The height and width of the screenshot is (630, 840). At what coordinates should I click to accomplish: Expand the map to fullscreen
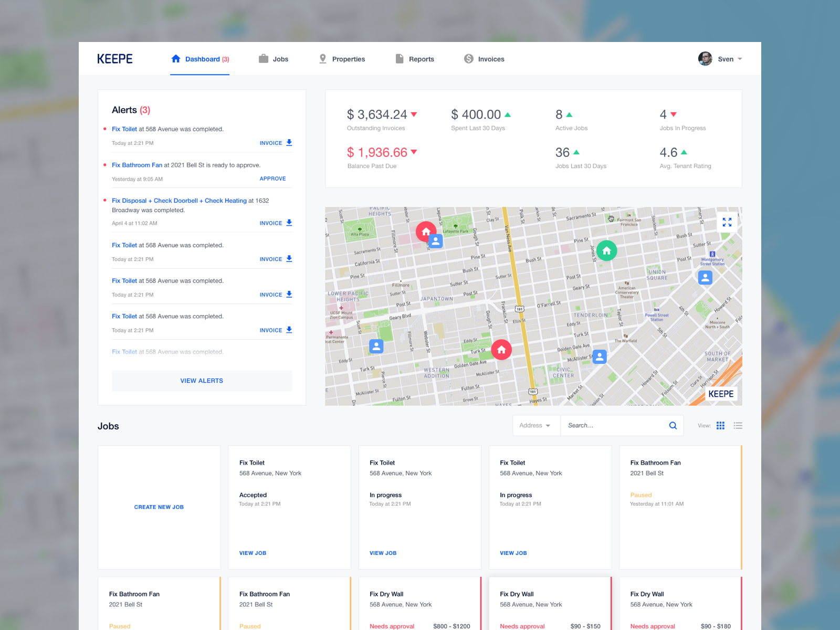pyautogui.click(x=727, y=222)
